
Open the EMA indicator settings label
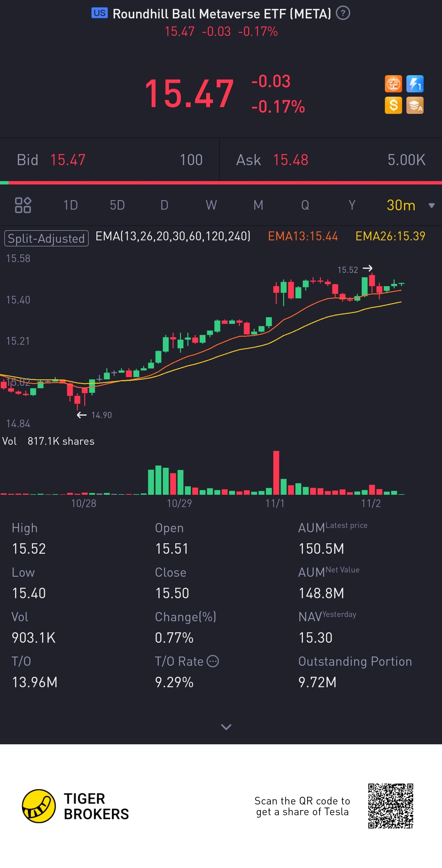tap(173, 236)
